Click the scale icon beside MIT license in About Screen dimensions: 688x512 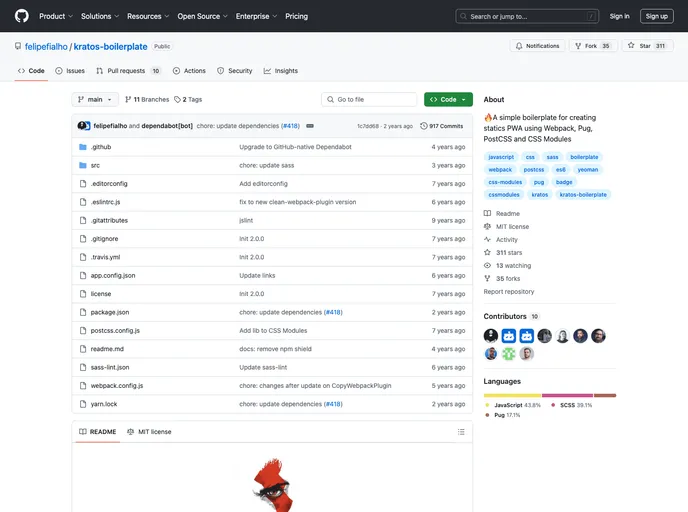(x=487, y=226)
